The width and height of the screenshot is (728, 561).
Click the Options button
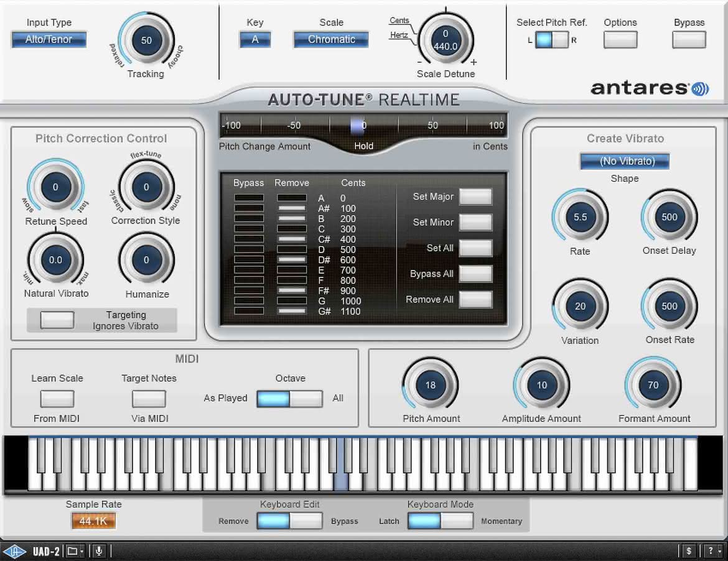coord(620,40)
